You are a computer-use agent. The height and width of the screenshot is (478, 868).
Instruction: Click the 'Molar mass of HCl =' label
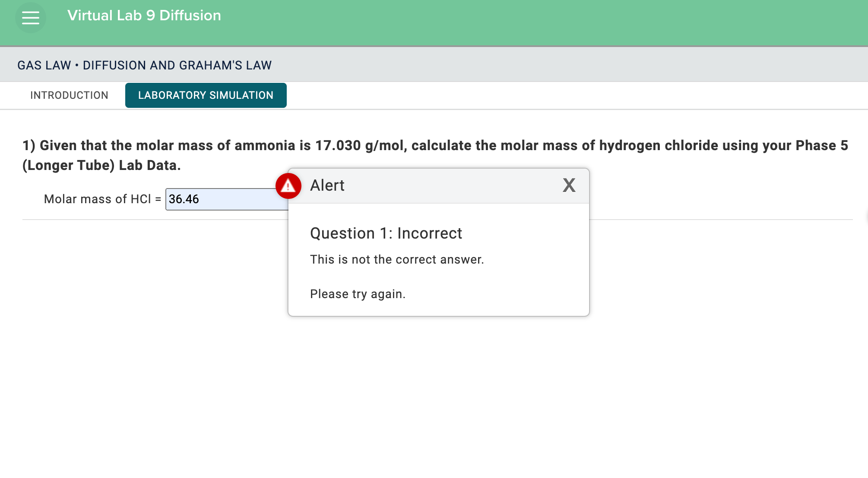tap(103, 199)
